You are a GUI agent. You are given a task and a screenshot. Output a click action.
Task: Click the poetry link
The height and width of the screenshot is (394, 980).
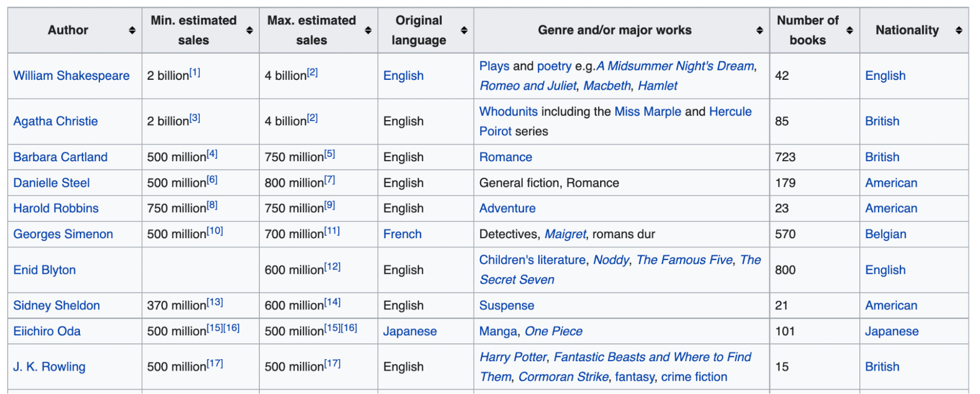tap(554, 66)
